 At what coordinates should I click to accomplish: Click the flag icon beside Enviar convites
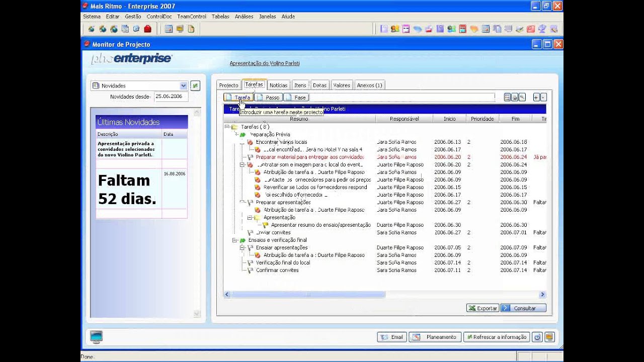(251, 232)
